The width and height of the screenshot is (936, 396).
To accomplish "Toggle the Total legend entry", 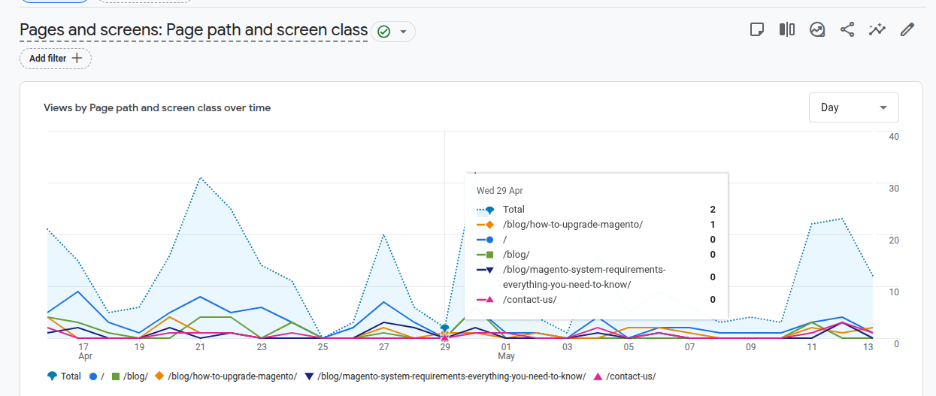I will [64, 376].
